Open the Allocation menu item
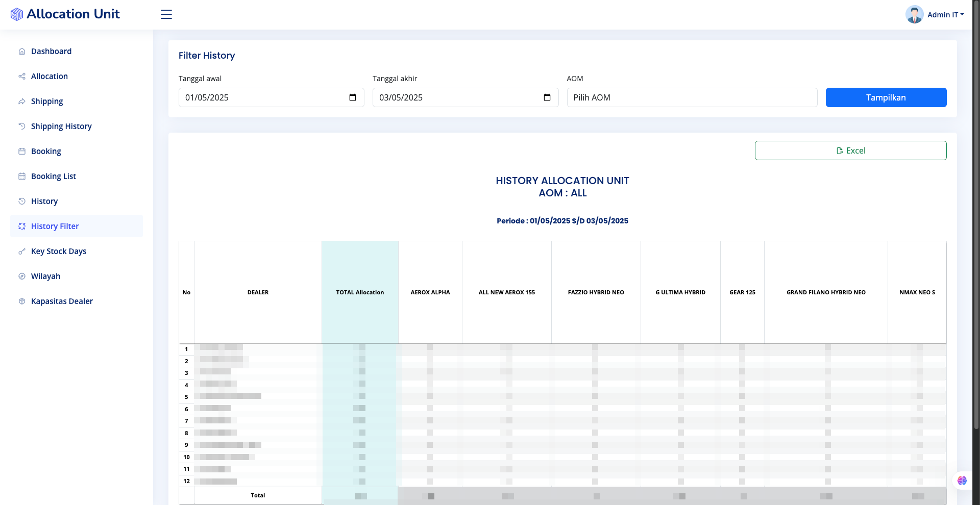Image resolution: width=980 pixels, height=505 pixels. click(50, 77)
